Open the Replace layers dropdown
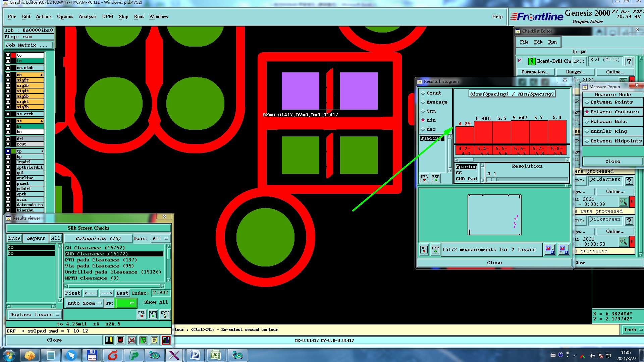Viewport: 644px width, 362px height. [35, 315]
